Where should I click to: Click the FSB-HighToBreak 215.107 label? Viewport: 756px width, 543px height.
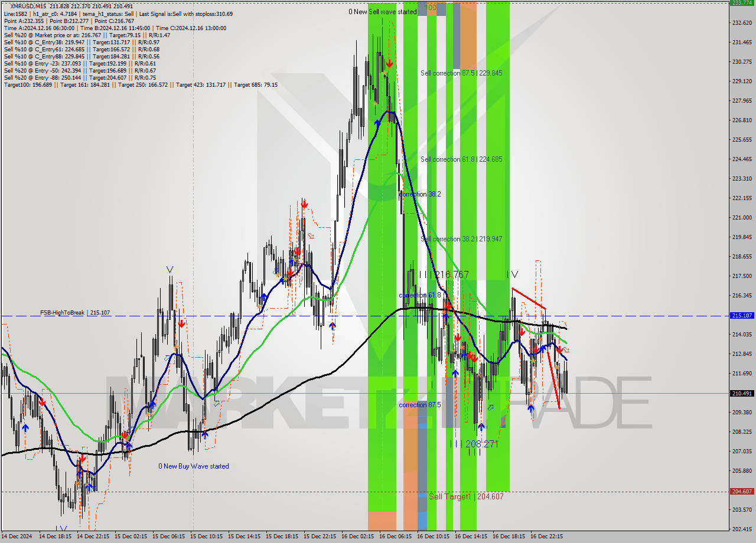point(75,313)
